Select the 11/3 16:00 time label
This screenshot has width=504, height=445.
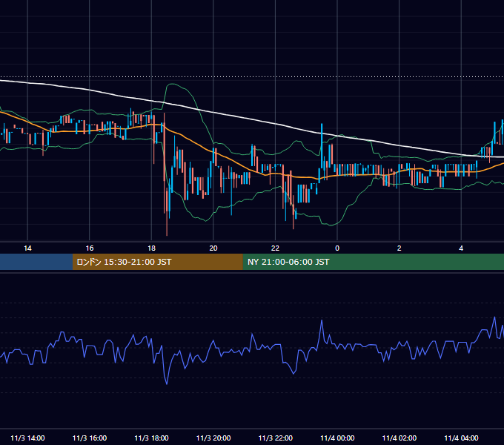pyautogui.click(x=90, y=438)
